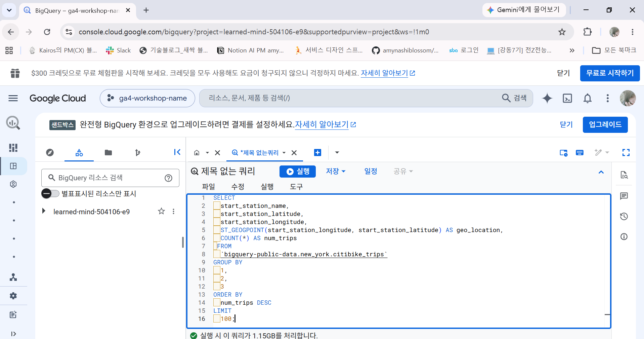Open actions menu for learned-mind-504106-e9
The image size is (644, 339).
pyautogui.click(x=173, y=211)
